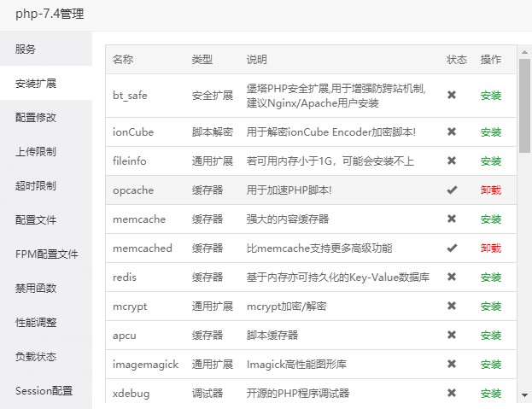Click the 用于加速PHP脚本! description
The image size is (532, 409).
[289, 190]
